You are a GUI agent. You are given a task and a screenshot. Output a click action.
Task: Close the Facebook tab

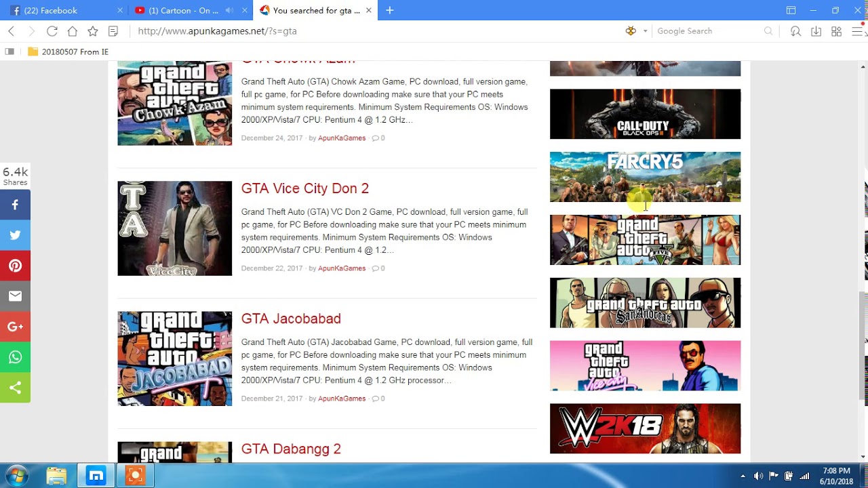[x=120, y=10]
